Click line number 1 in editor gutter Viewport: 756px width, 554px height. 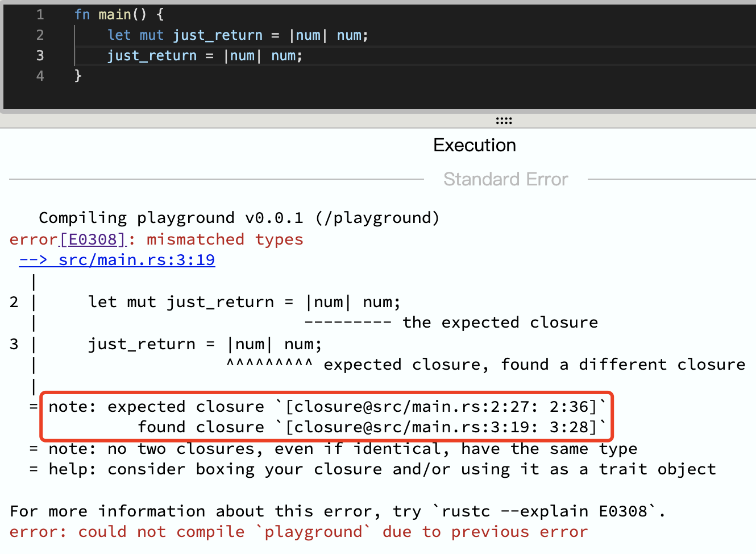40,15
